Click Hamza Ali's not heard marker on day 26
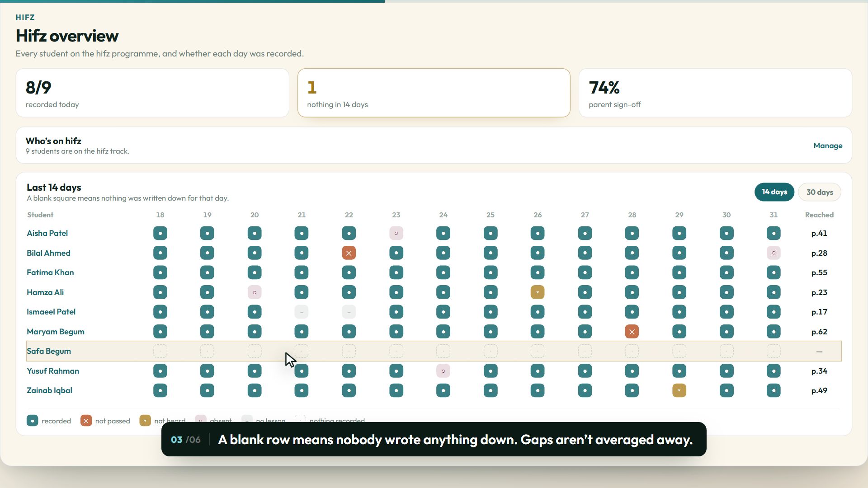The height and width of the screenshot is (488, 868). (x=538, y=292)
